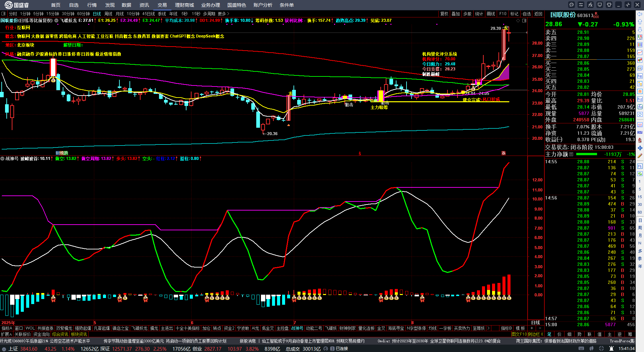The height and width of the screenshot is (352, 644).
Task: Click the -自选 watchlist button
Action: tap(526, 14)
